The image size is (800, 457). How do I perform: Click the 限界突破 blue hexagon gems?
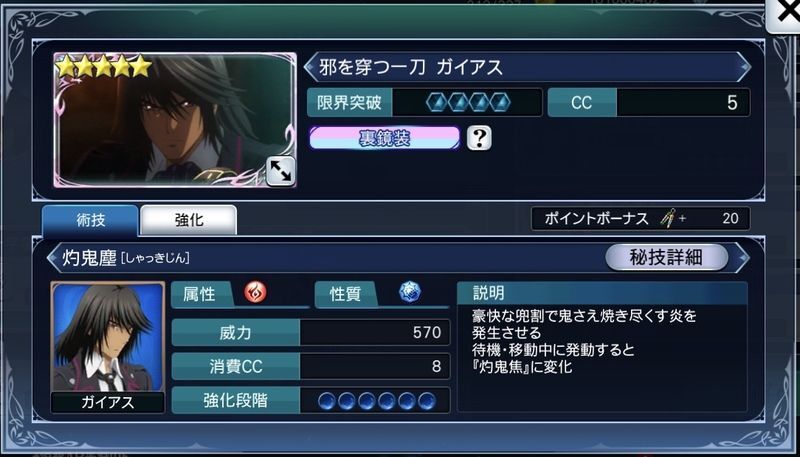pos(468,103)
